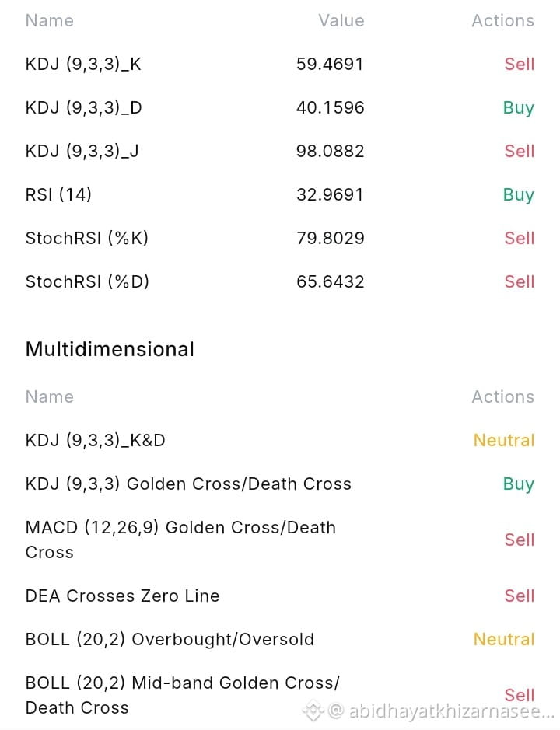The image size is (560, 730).
Task: Select the StochRSI (%K) indicator name
Action: click(x=86, y=238)
